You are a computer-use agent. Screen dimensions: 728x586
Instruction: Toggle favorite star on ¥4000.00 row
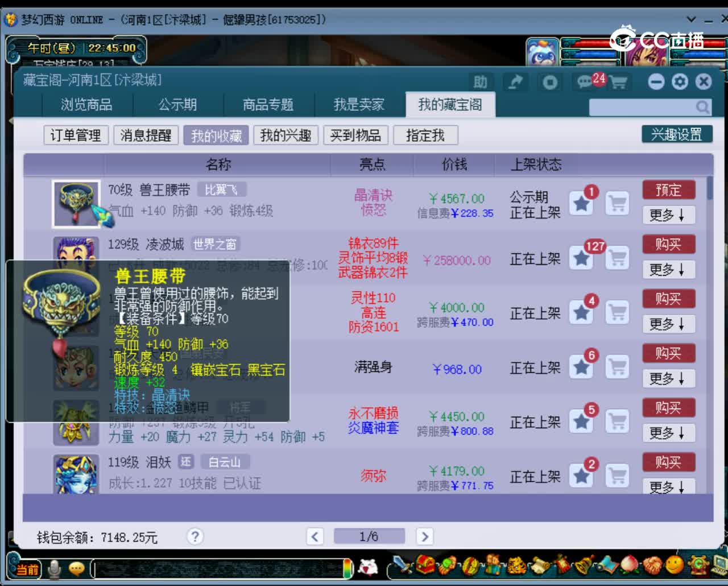tap(581, 312)
